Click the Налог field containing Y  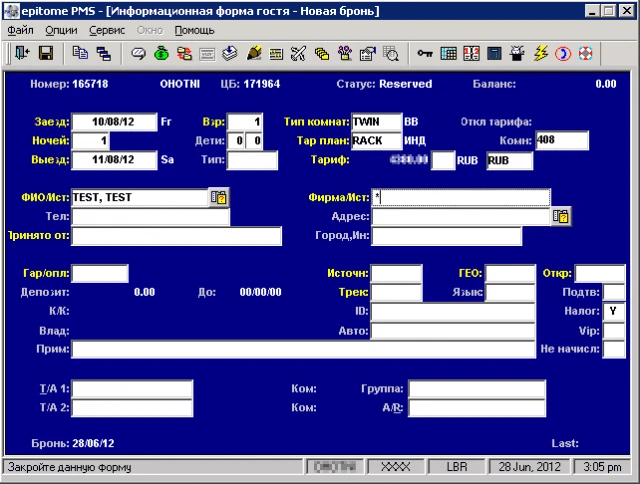coord(614,311)
